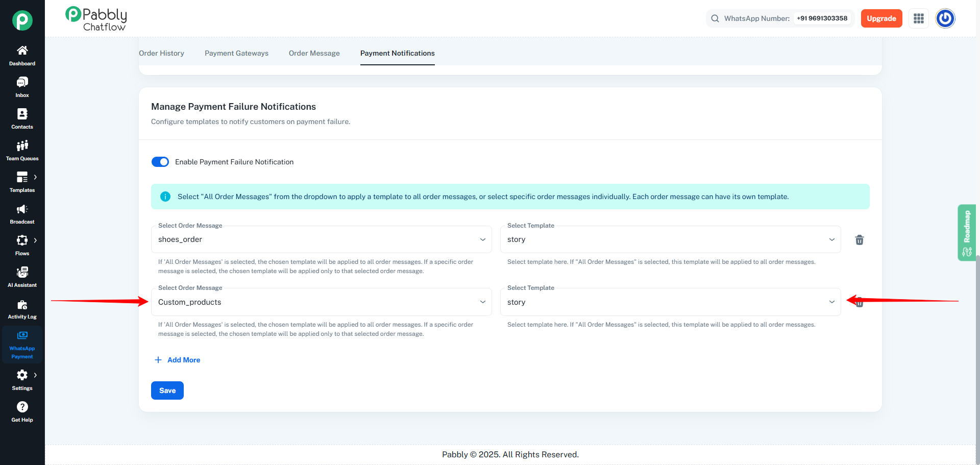
Task: Delete the shoes_order notification row
Action: click(860, 240)
